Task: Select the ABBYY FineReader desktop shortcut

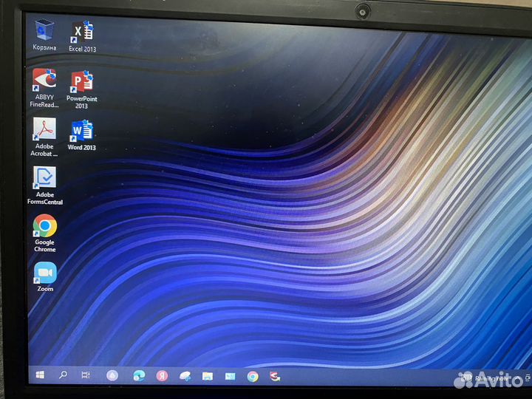Action: pos(44,88)
